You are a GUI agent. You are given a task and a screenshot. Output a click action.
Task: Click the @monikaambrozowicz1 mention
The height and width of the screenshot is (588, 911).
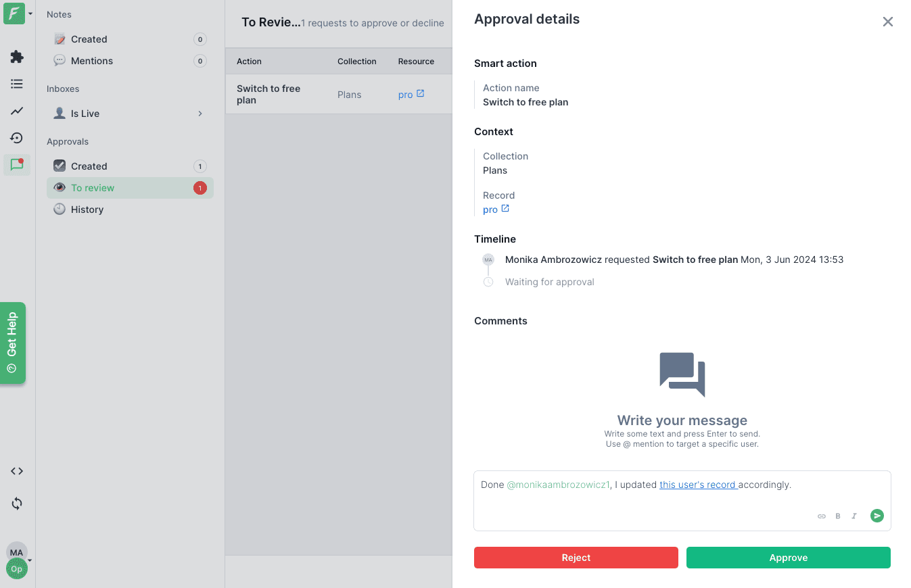click(558, 485)
